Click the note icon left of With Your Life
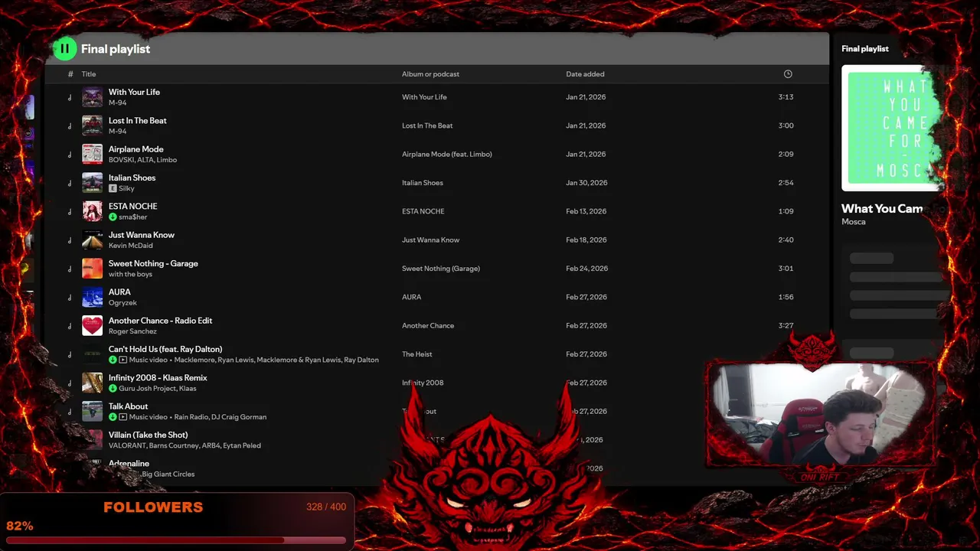Screen dimensions: 980x551 click(x=70, y=97)
